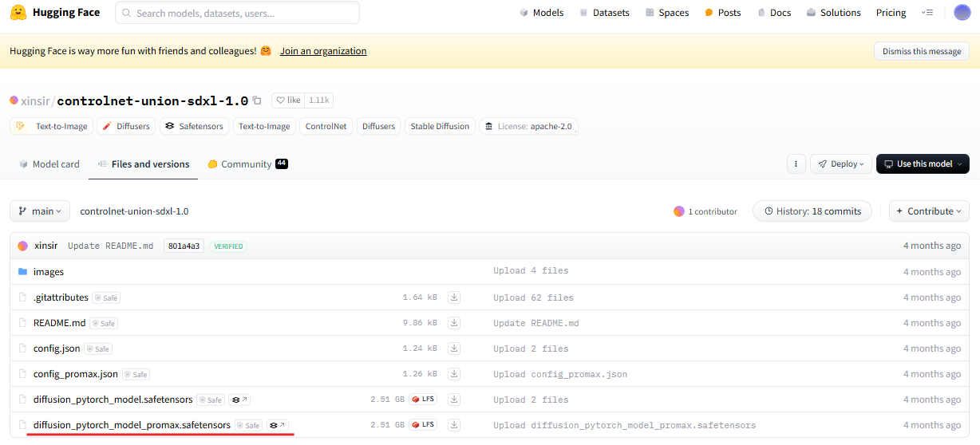The width and height of the screenshot is (980, 445).
Task: Open the Contribute dropdown
Action: (929, 211)
